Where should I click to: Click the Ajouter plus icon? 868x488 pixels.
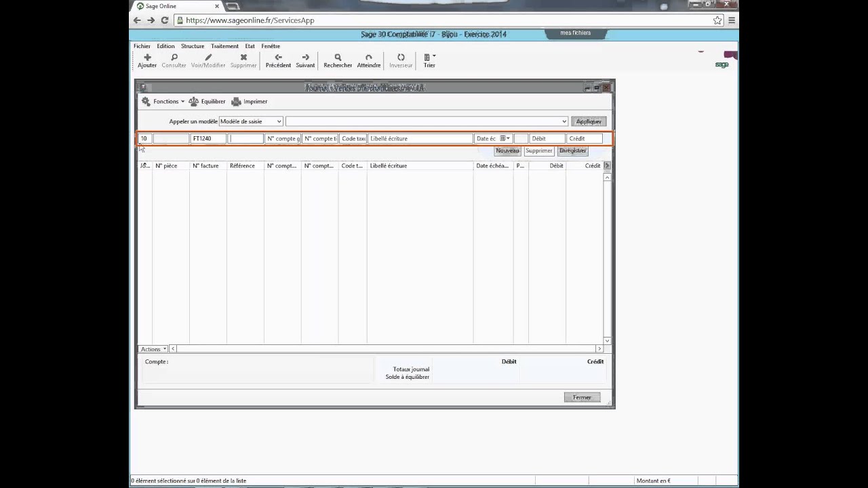pyautogui.click(x=147, y=58)
